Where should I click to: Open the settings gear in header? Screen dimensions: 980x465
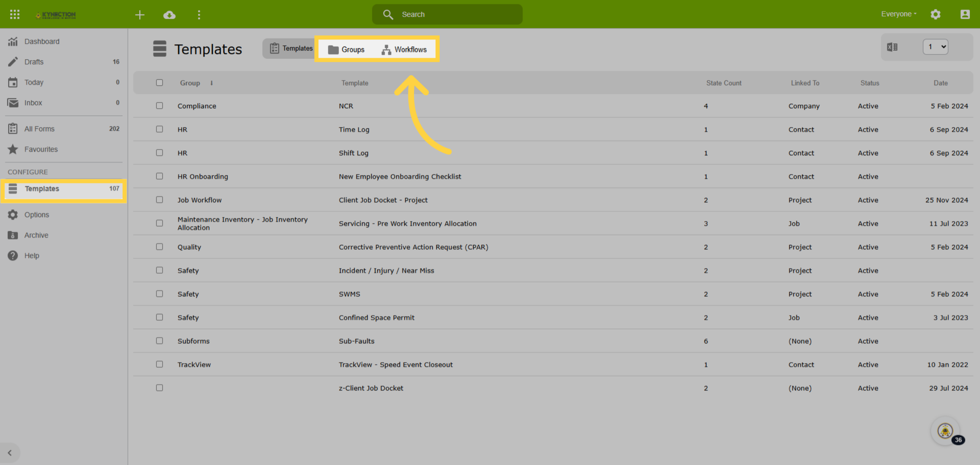(x=935, y=14)
